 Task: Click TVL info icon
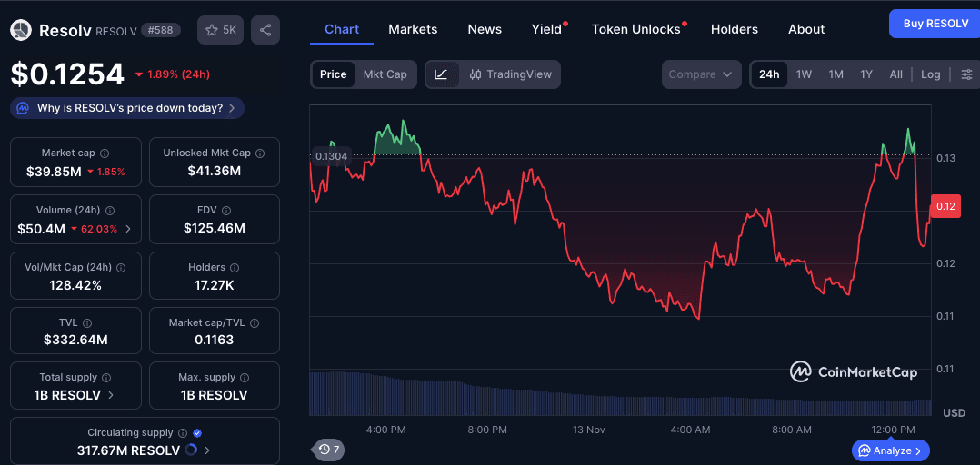(87, 322)
